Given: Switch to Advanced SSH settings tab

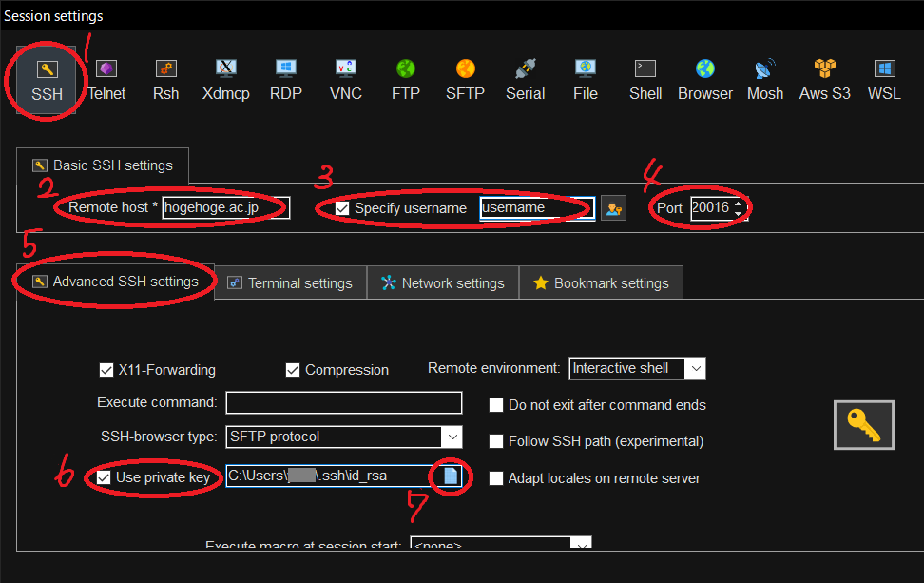Looking at the screenshot, I should [116, 282].
